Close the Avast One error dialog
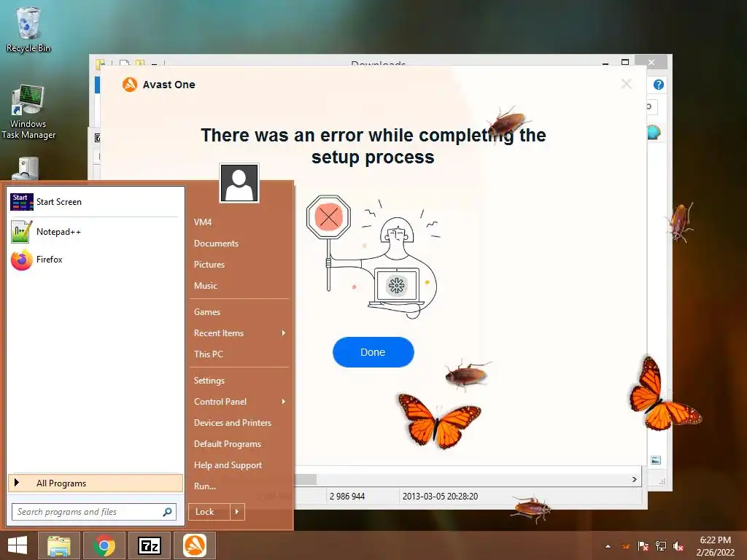Viewport: 747px width, 560px height. pos(626,85)
